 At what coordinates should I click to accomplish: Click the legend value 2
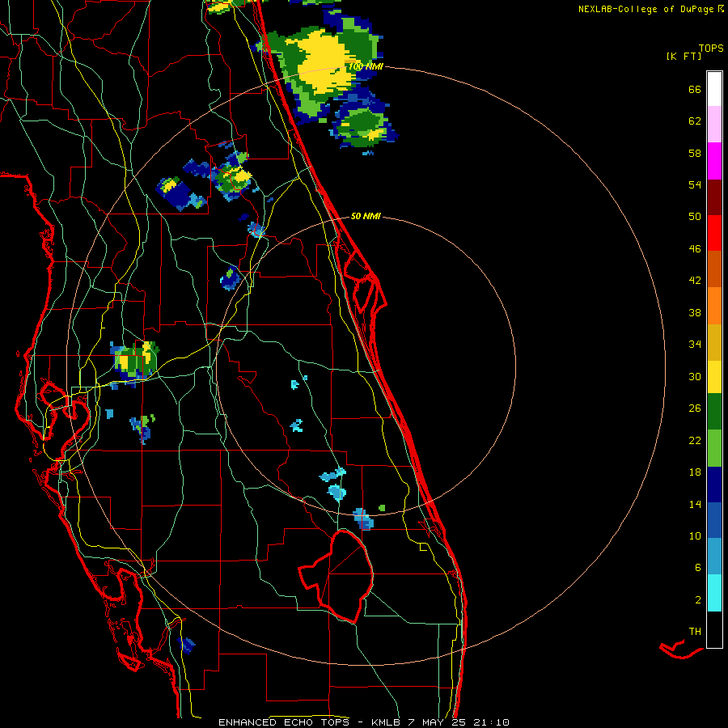(x=697, y=599)
